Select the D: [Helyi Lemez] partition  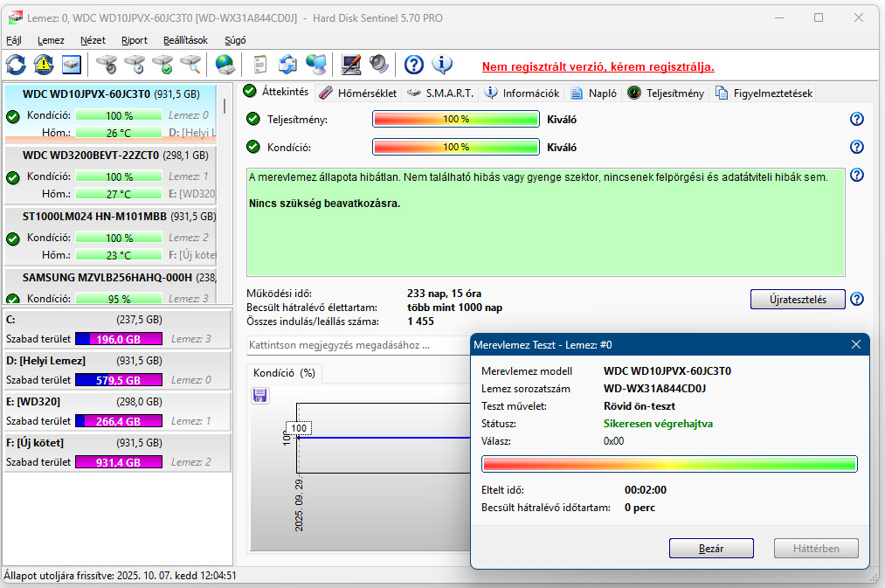tap(117, 370)
